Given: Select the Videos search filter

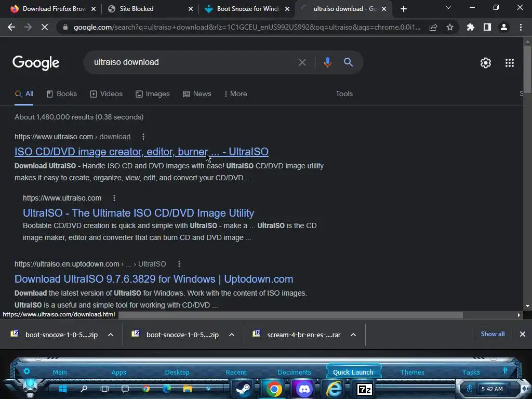Looking at the screenshot, I should [106, 94].
